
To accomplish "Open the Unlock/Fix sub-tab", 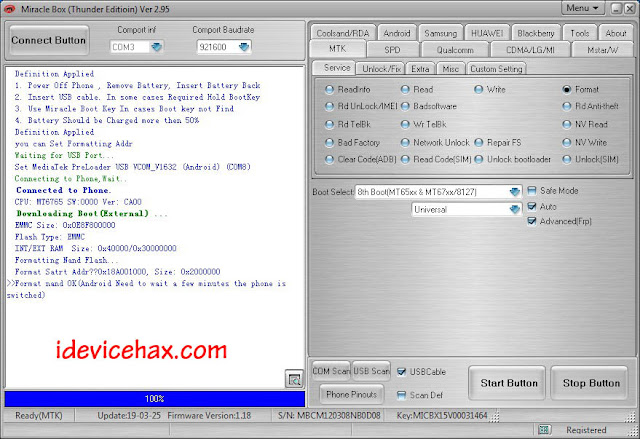I will 381,69.
